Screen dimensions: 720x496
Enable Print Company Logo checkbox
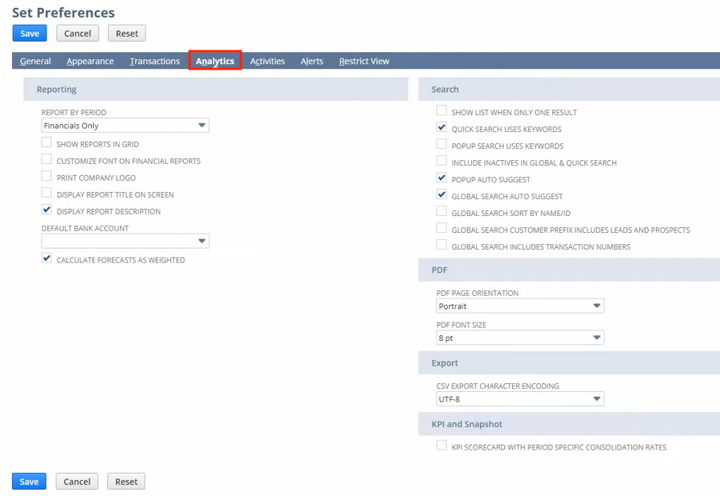(x=46, y=176)
